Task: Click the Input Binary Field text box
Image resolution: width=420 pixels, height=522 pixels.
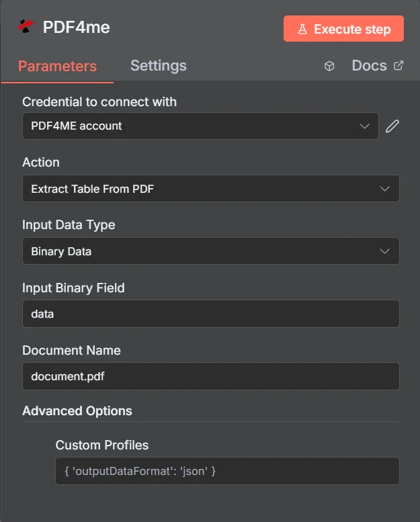Action: click(210, 314)
